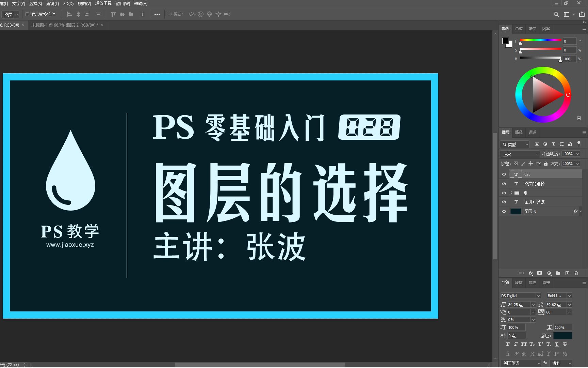
Task: Open the search icon in options bar
Action: click(556, 14)
